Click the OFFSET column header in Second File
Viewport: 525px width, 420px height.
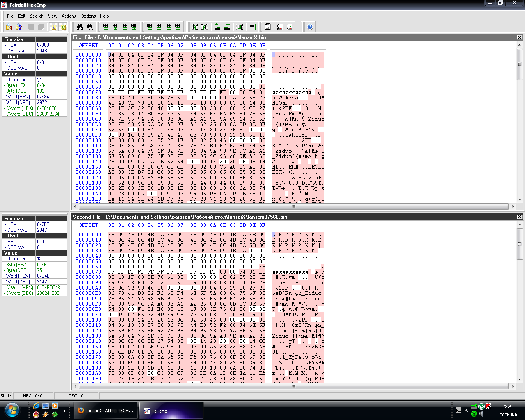pos(88,225)
